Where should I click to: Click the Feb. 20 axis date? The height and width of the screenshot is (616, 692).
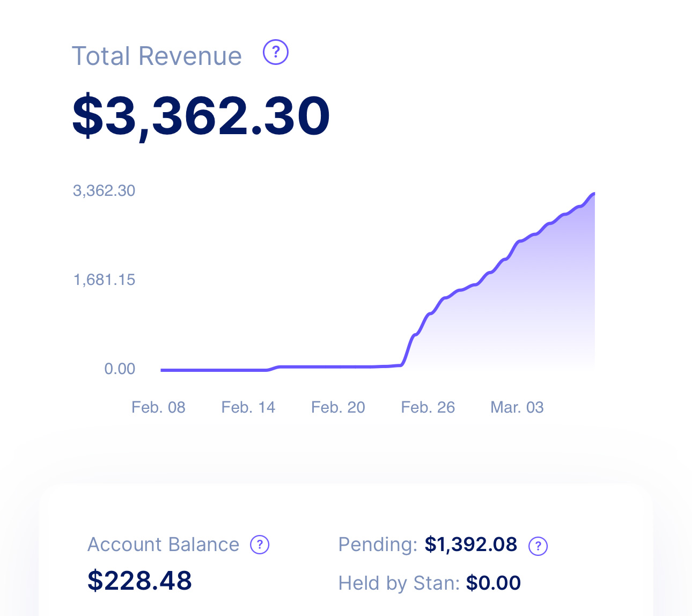coord(338,407)
